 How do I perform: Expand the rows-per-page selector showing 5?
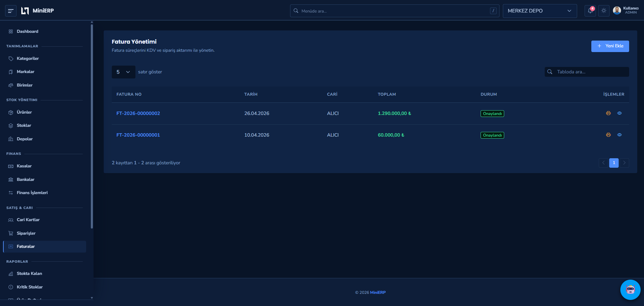(123, 72)
